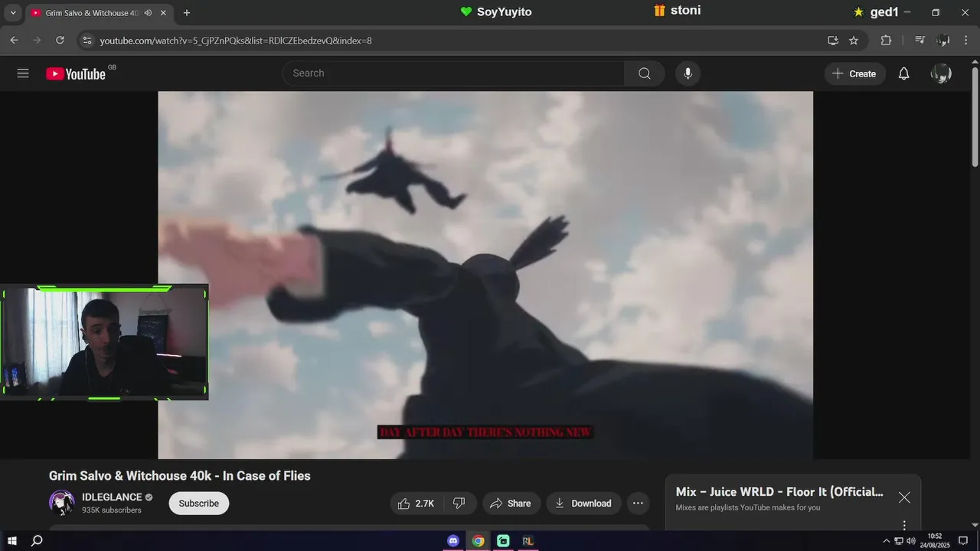The image size is (980, 551).
Task: Open the green streaming app taskbar icon
Action: click(x=503, y=540)
